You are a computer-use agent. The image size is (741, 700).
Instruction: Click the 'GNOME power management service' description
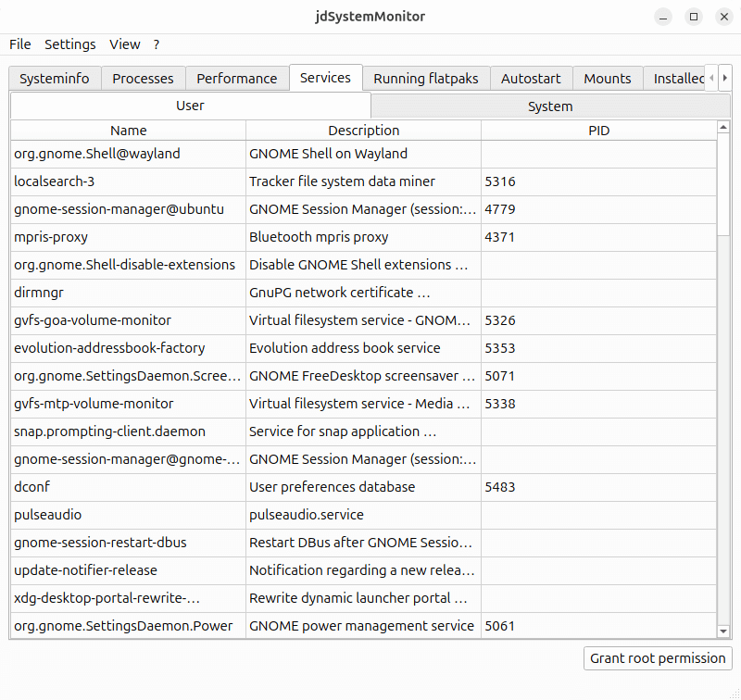pos(361,626)
